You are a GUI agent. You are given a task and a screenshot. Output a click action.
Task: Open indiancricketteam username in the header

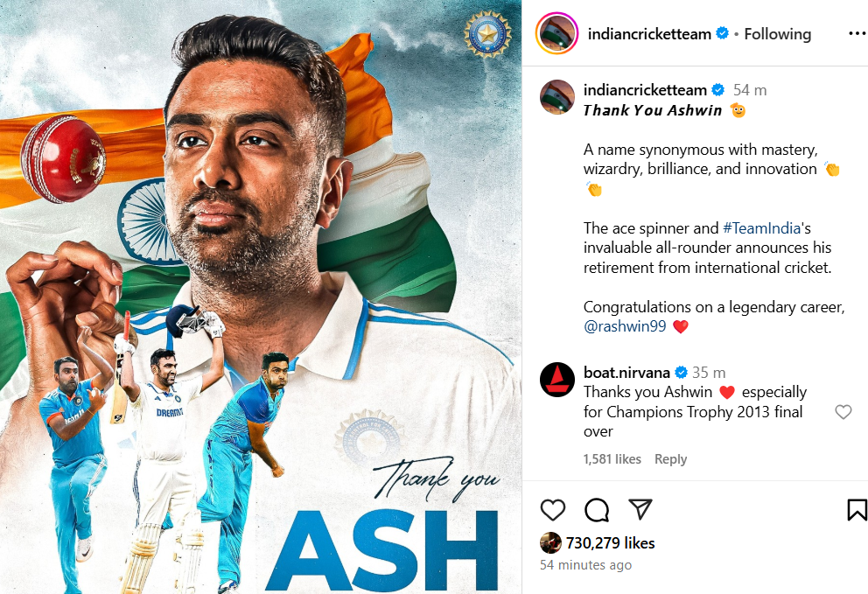(x=649, y=34)
